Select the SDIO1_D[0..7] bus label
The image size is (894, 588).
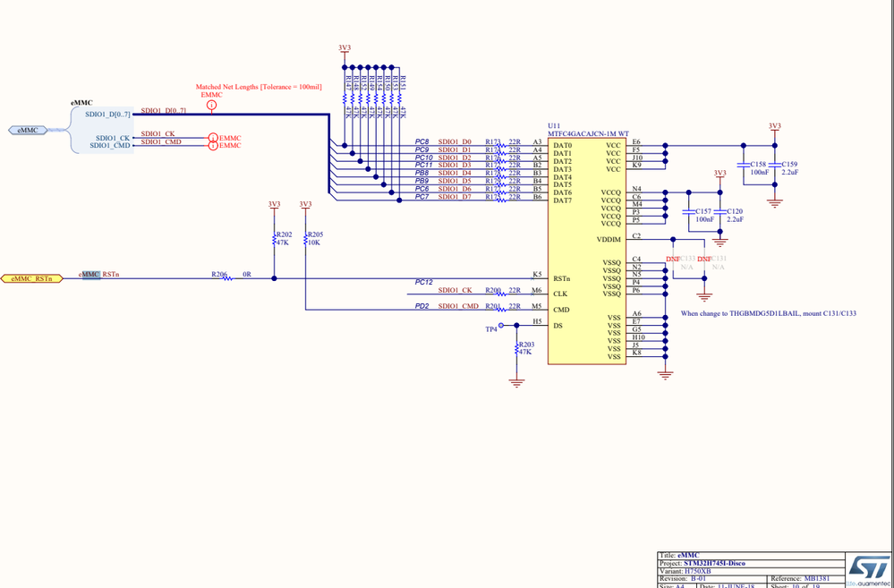(164, 110)
